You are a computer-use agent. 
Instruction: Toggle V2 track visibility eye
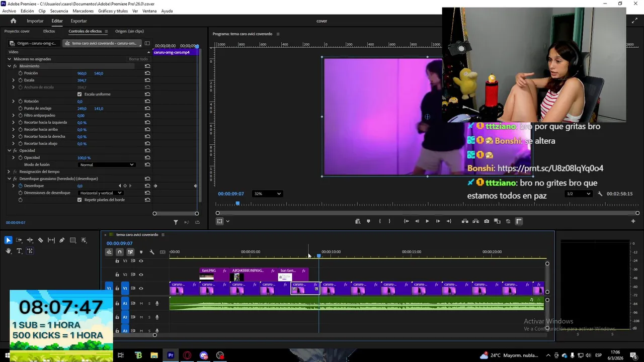coord(141,275)
